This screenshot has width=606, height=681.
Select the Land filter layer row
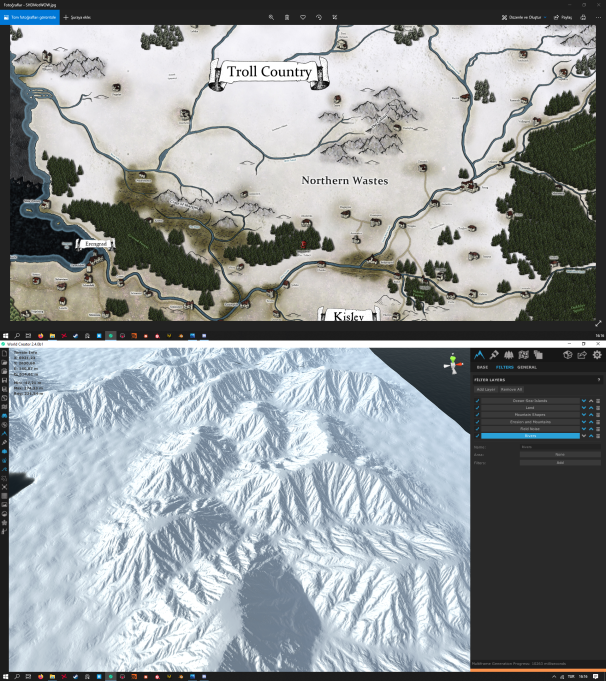pyautogui.click(x=530, y=408)
